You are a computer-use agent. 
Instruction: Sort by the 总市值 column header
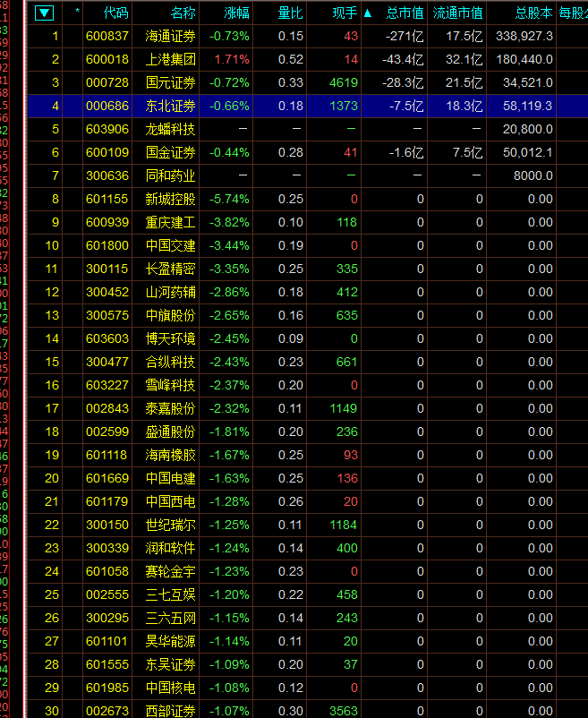tap(405, 13)
